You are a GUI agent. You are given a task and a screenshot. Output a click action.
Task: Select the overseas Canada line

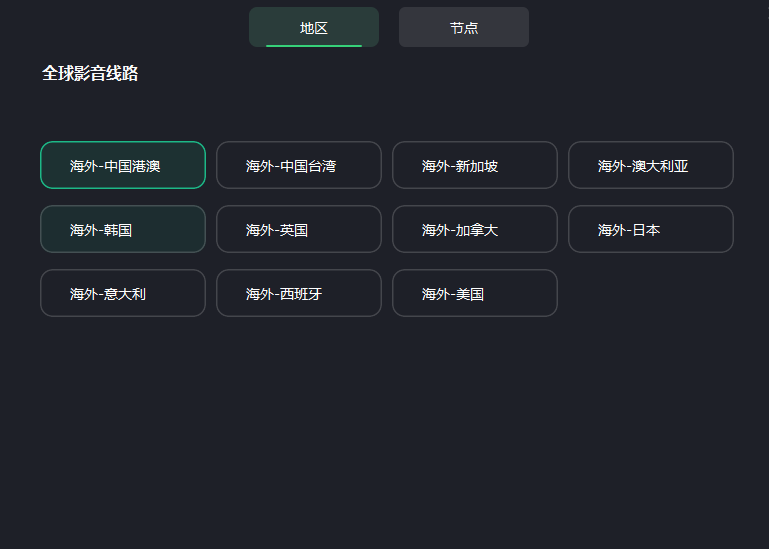tap(475, 229)
